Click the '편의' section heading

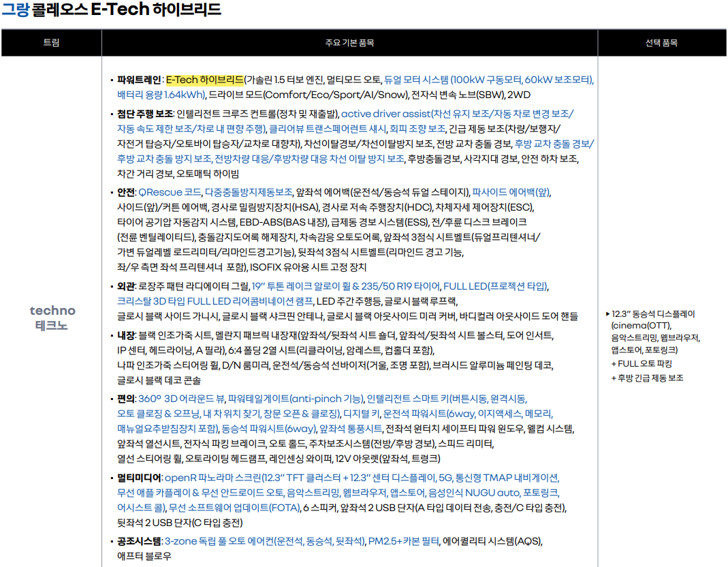click(x=126, y=399)
